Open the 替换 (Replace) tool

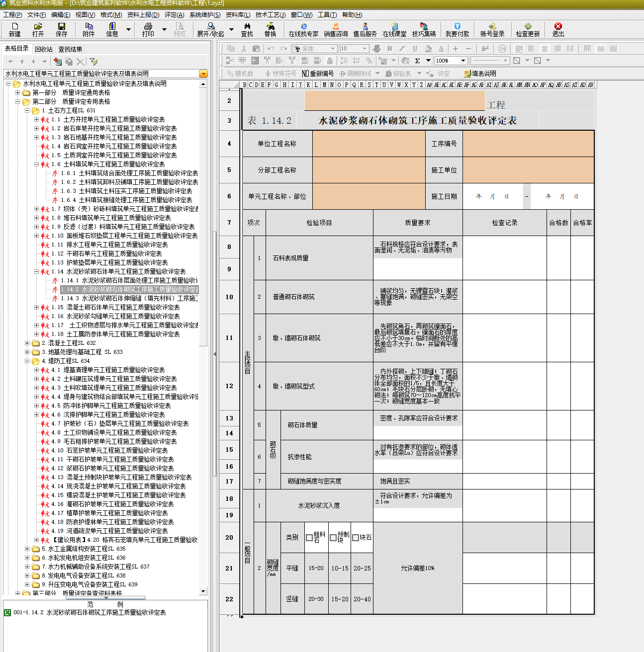pos(270,29)
